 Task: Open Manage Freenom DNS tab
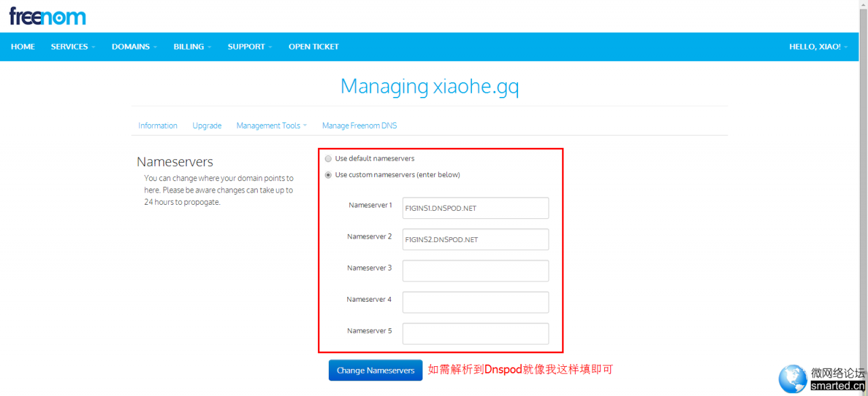click(359, 125)
